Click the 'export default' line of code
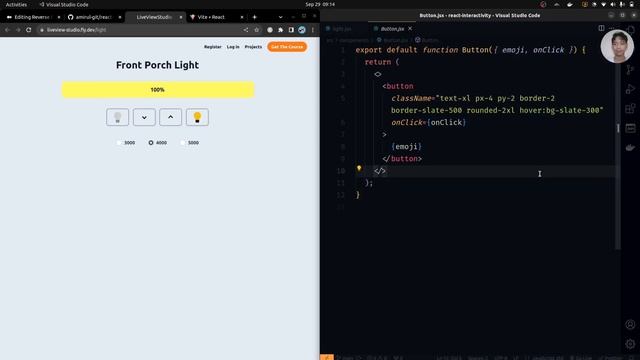640x360 pixels. [470, 50]
